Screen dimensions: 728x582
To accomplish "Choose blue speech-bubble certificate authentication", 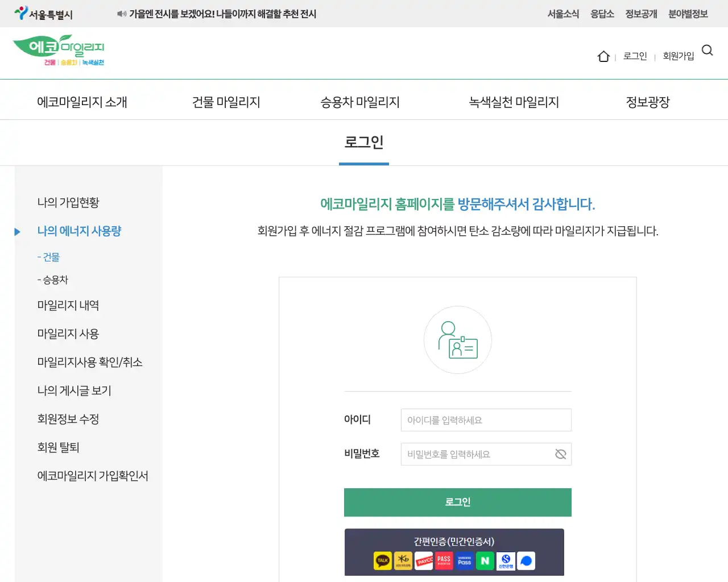I will 526,561.
